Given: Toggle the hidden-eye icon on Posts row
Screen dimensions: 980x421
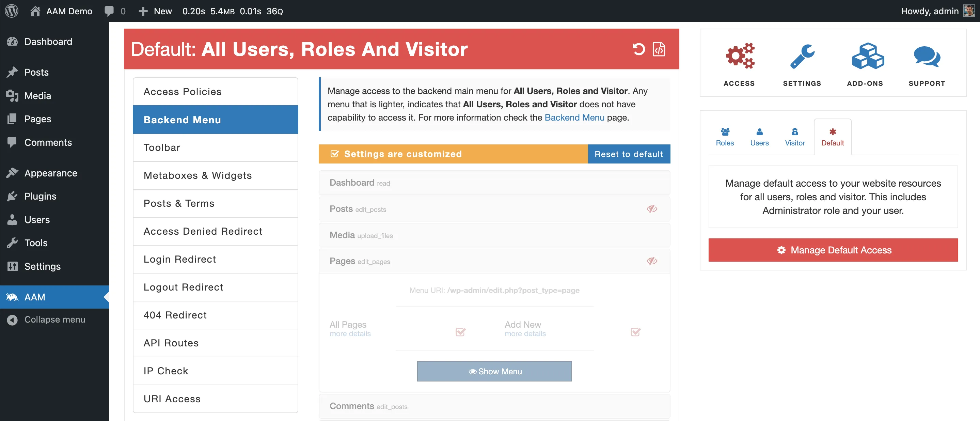Looking at the screenshot, I should [x=652, y=208].
